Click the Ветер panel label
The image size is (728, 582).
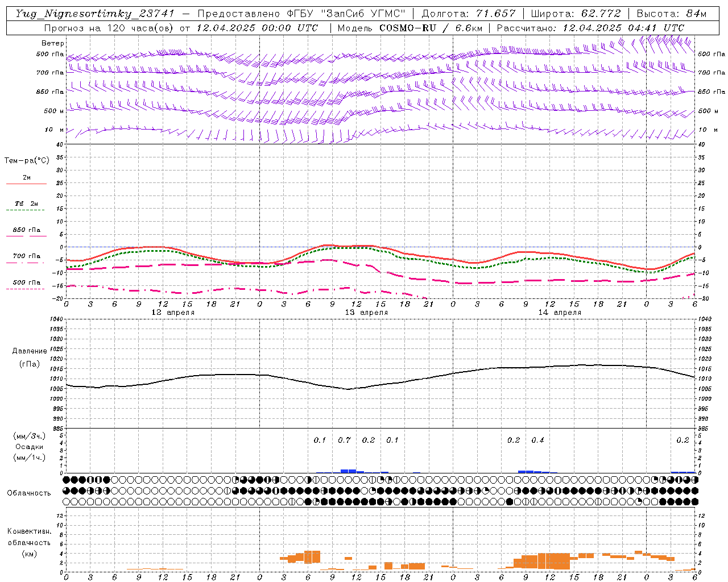53,43
